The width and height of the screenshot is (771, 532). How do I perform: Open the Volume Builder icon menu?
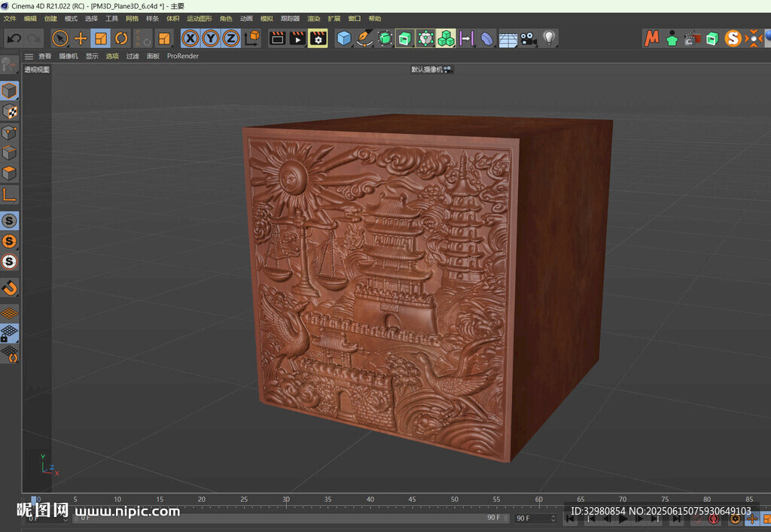[425, 38]
